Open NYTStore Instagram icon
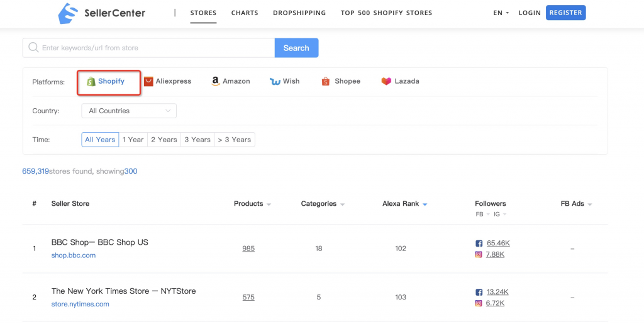Viewport: 644px width, 324px height. click(x=479, y=303)
